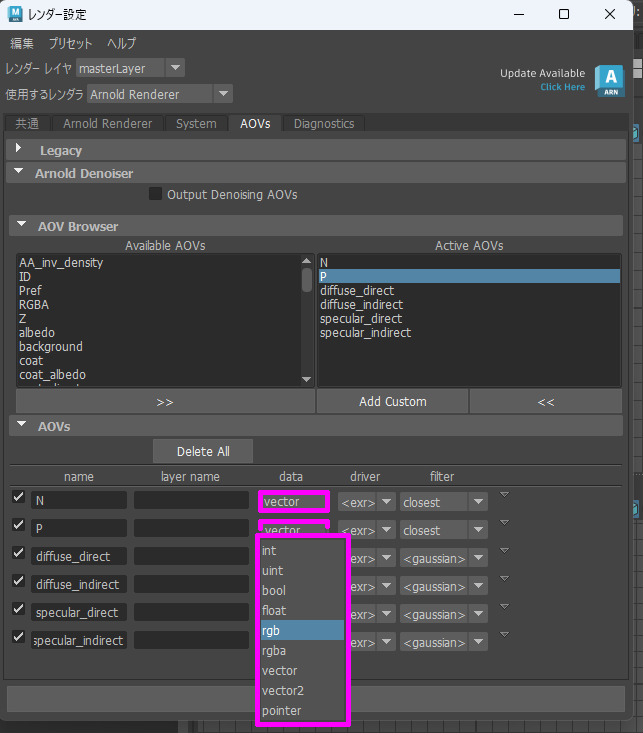643x733 pixels.
Task: Open the exr driver dropdown for N
Action: pos(367,502)
